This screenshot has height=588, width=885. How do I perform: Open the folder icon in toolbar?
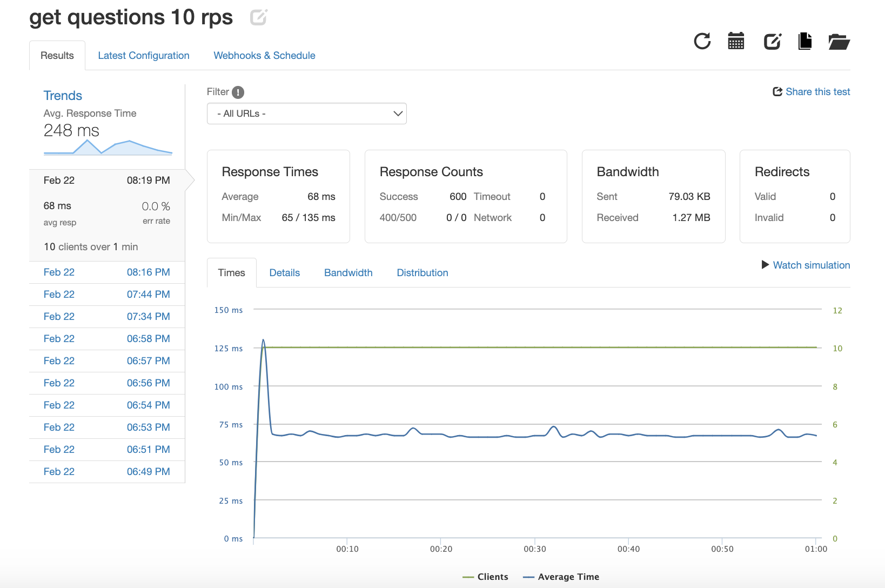coord(839,41)
